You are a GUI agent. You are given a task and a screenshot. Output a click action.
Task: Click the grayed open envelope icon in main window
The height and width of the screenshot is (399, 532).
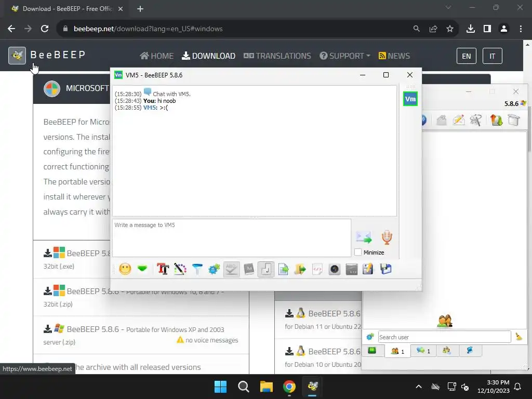point(442,120)
